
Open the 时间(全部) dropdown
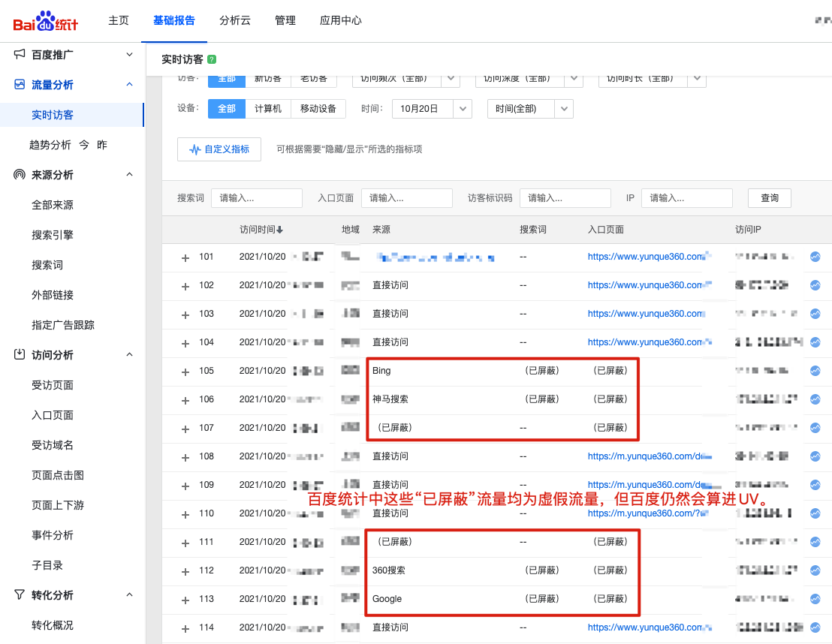(x=530, y=109)
